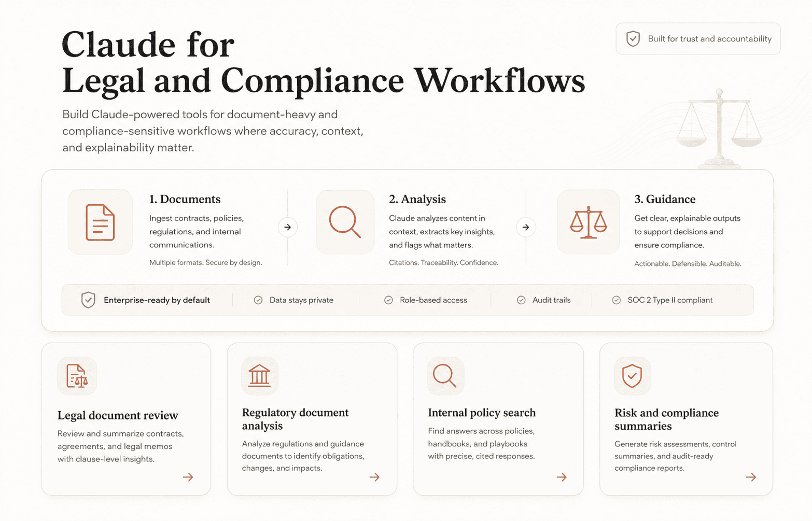
Task: Click the SOC 2 Type II compliant label
Action: (x=670, y=300)
